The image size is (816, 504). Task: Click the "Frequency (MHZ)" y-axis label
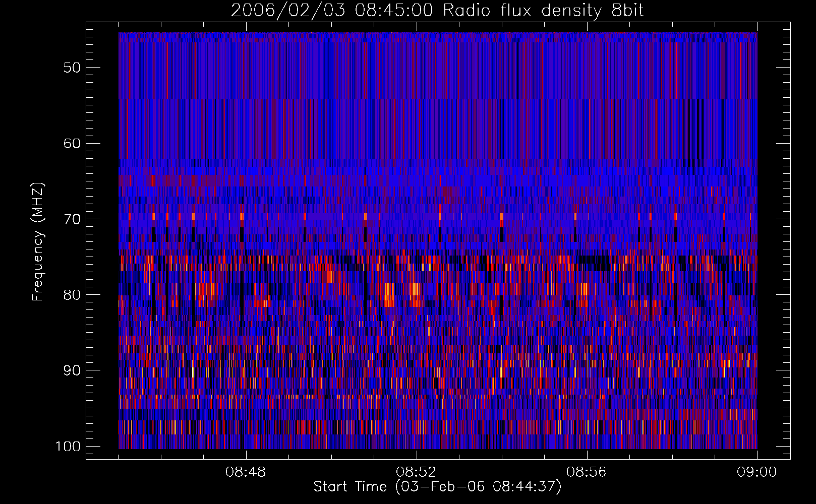(x=38, y=241)
